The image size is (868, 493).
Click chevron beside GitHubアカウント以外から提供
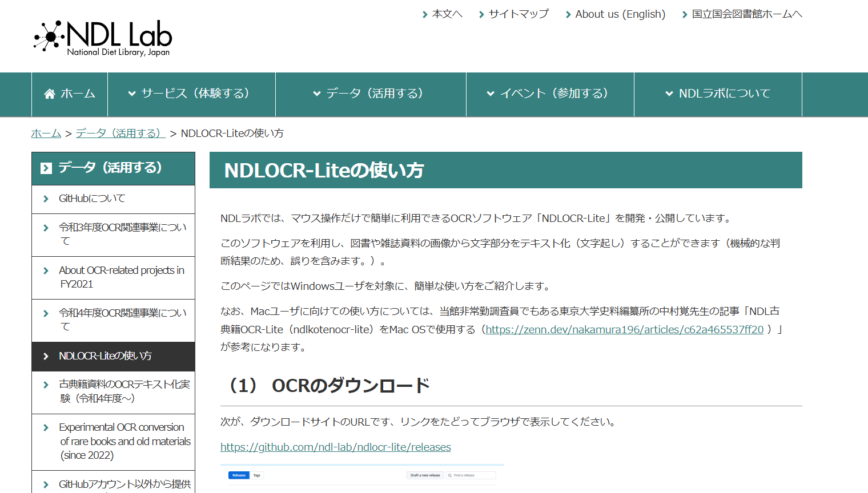[46, 485]
